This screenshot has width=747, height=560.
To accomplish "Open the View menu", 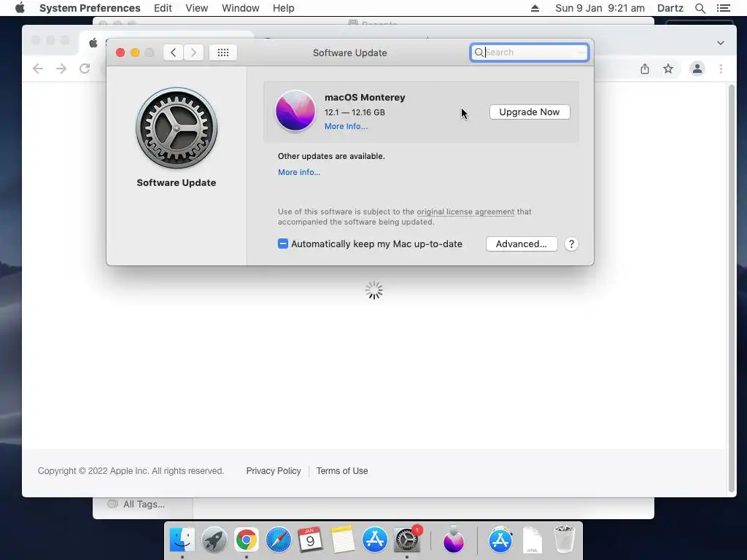I will click(197, 8).
